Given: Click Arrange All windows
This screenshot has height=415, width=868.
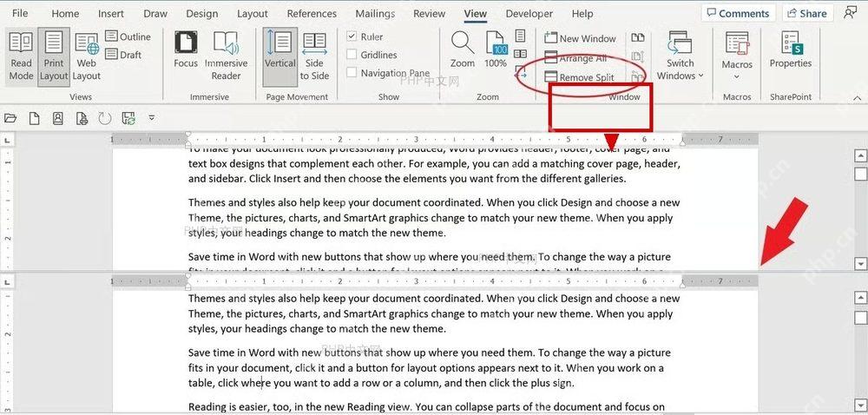Looking at the screenshot, I should [575, 57].
